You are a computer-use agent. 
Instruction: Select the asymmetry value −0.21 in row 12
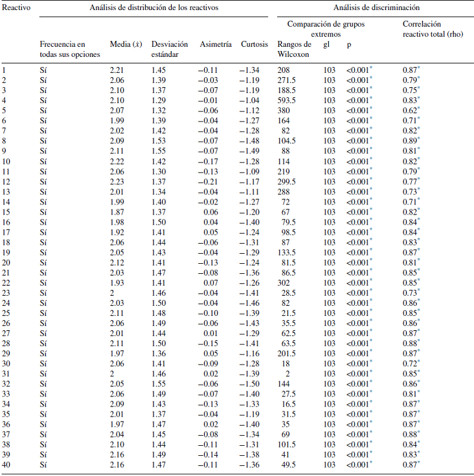(x=209, y=181)
